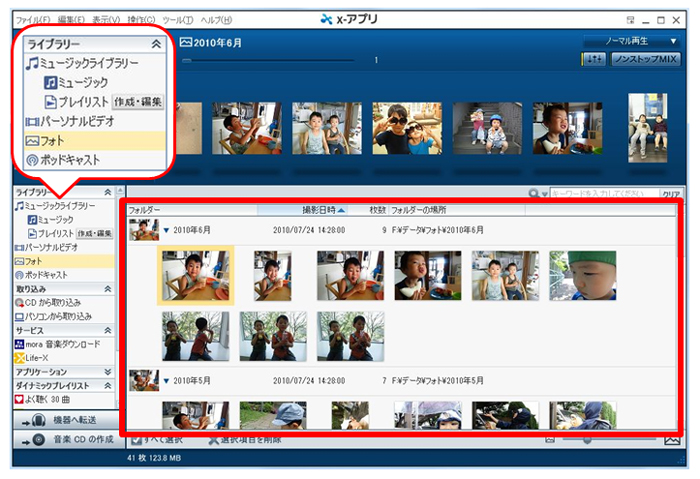Viewport: 700px width, 479px height.
Task: Collapse the 2010年6月 folder group
Action: coord(166,229)
